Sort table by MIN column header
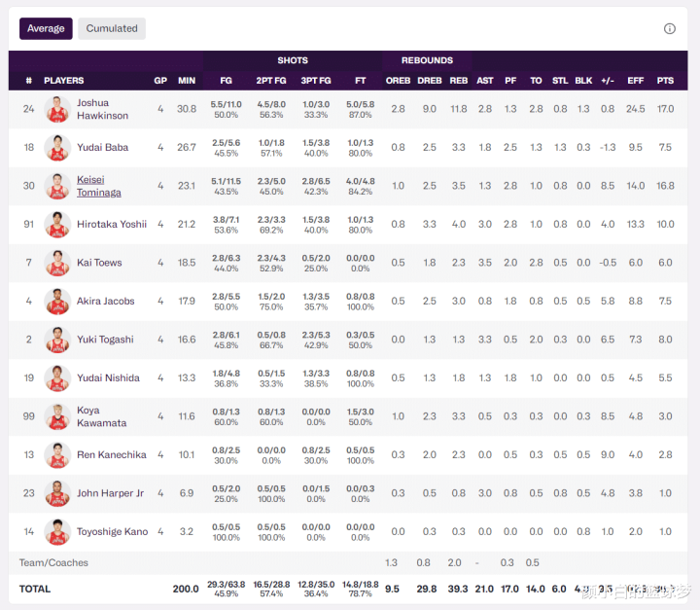Viewport: 700px width, 610px height. click(x=186, y=81)
